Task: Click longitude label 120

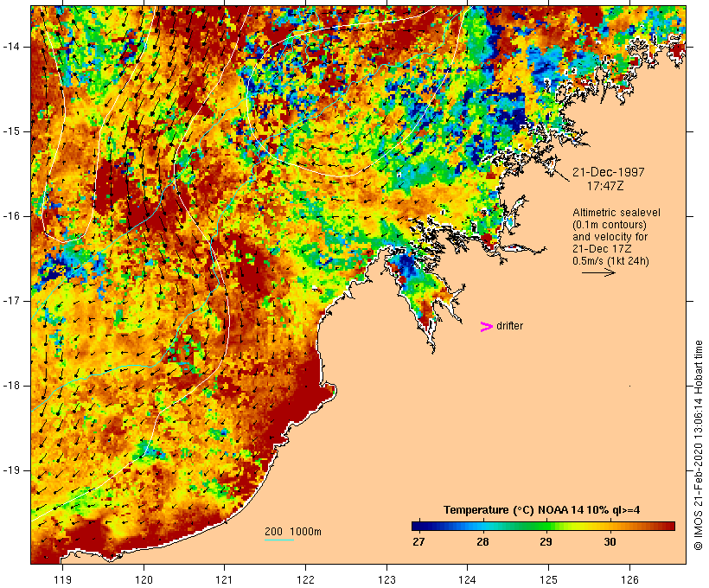Action: pyautogui.click(x=144, y=579)
